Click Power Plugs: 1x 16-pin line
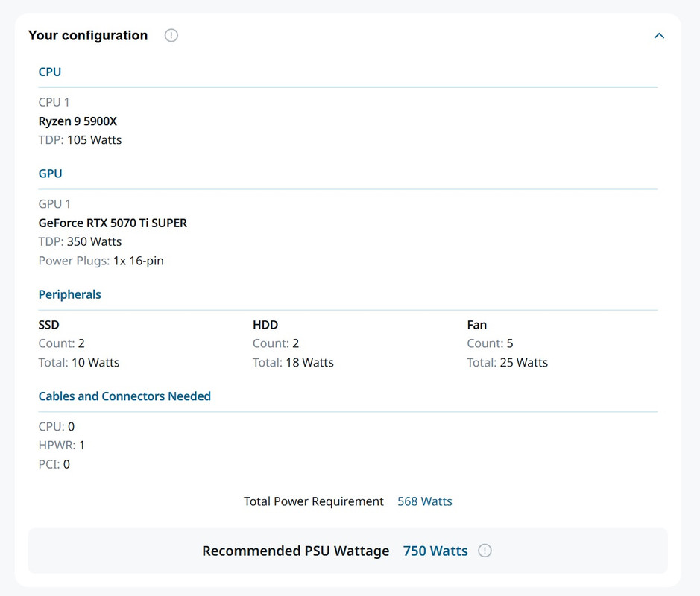Image resolution: width=700 pixels, height=596 pixels. tap(101, 261)
